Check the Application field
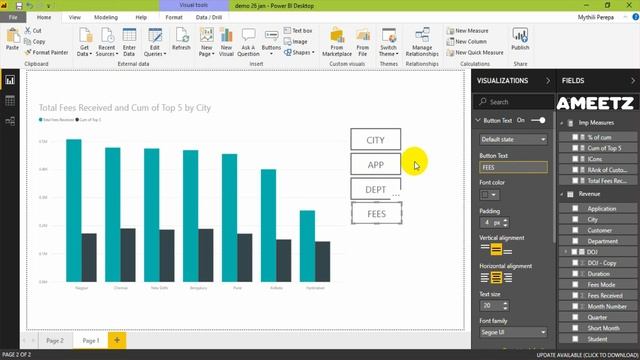 [575, 209]
